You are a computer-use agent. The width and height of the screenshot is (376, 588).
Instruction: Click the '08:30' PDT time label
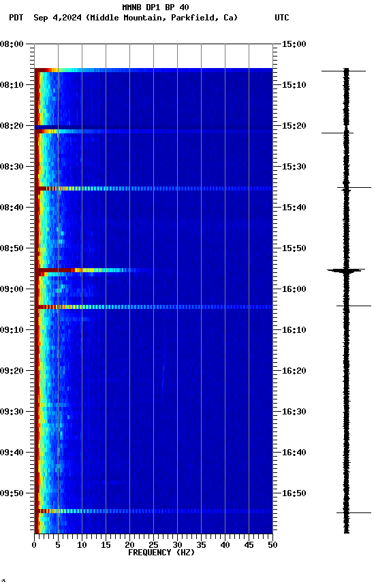click(x=12, y=167)
